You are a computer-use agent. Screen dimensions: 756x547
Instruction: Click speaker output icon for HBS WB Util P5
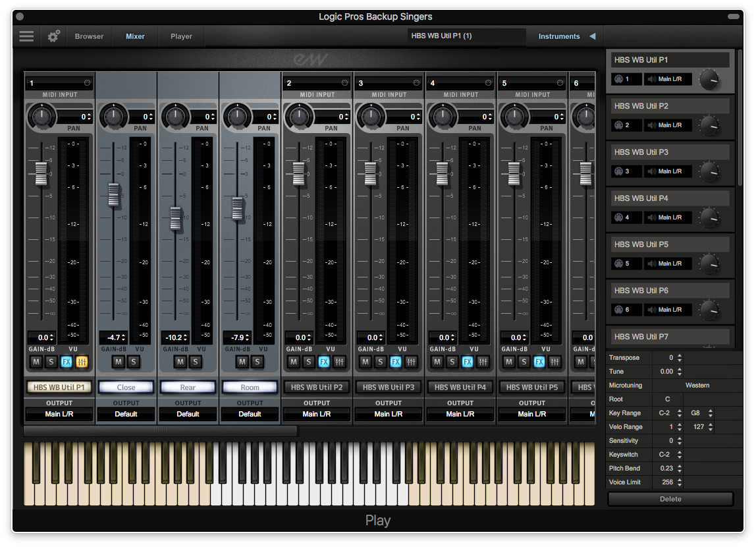652,264
